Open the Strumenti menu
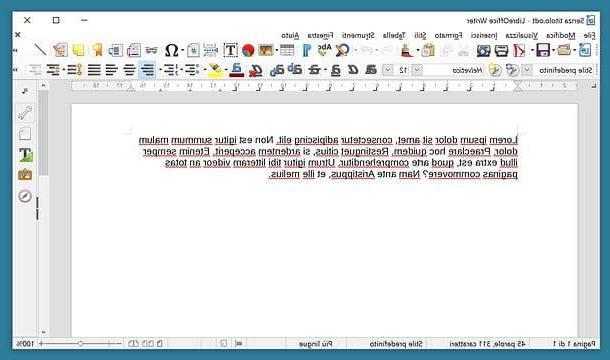Screen dimensions: 610x360 click(x=358, y=35)
